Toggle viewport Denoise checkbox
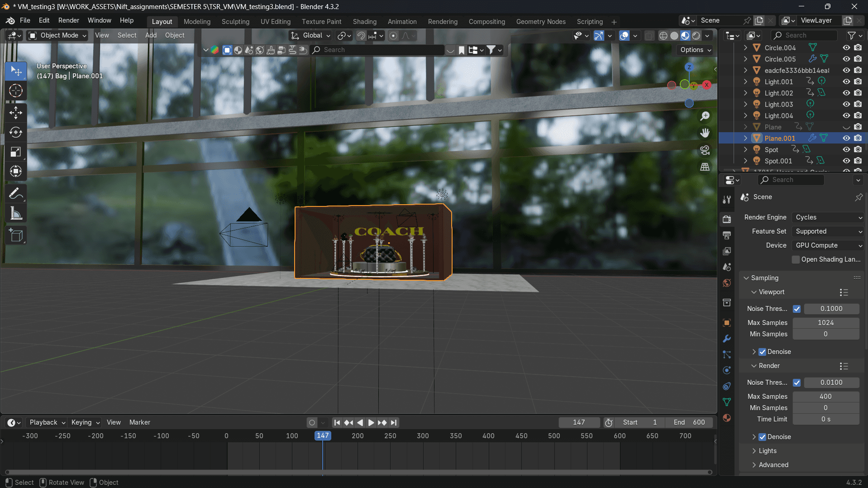This screenshot has height=488, width=868. coord(763,352)
